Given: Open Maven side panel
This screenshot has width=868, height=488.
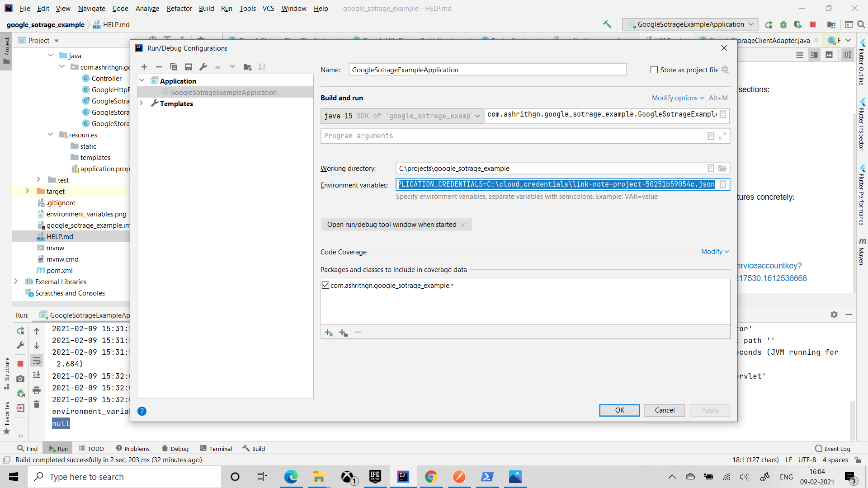Looking at the screenshot, I should tap(862, 251).
